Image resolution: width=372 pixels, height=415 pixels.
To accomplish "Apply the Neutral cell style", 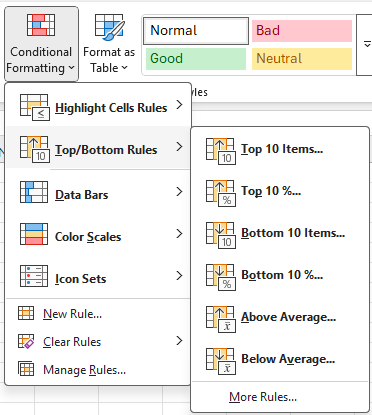I will click(302, 59).
